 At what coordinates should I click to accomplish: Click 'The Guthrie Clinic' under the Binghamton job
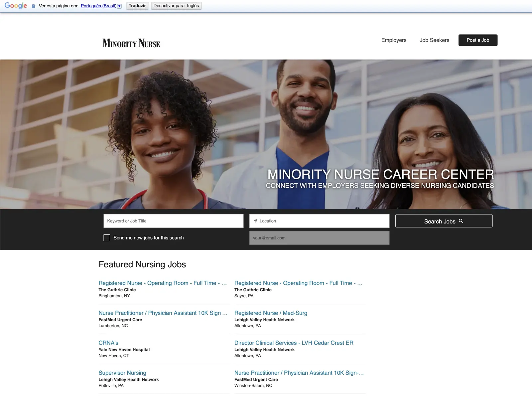click(x=117, y=290)
